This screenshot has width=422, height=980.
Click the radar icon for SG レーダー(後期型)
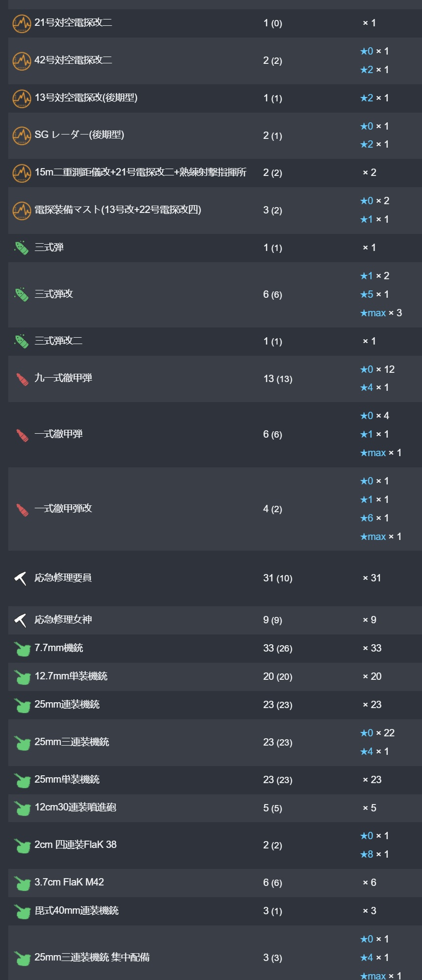pos(21,135)
